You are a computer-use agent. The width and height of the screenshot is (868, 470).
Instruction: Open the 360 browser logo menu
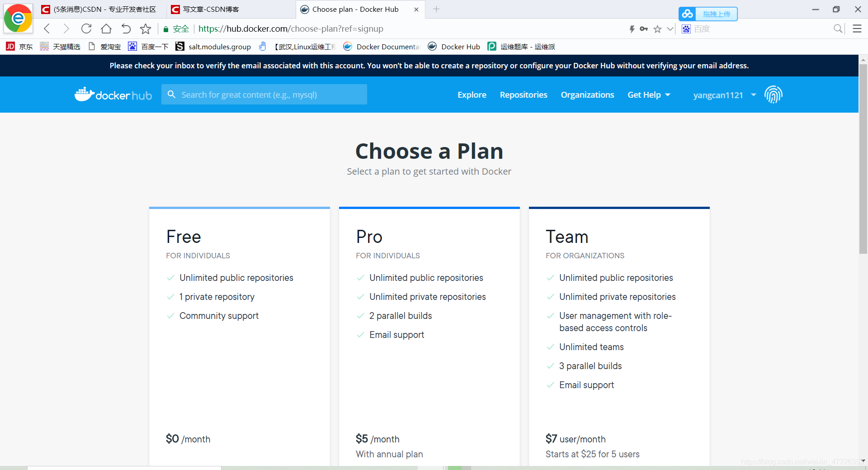pyautogui.click(x=18, y=18)
